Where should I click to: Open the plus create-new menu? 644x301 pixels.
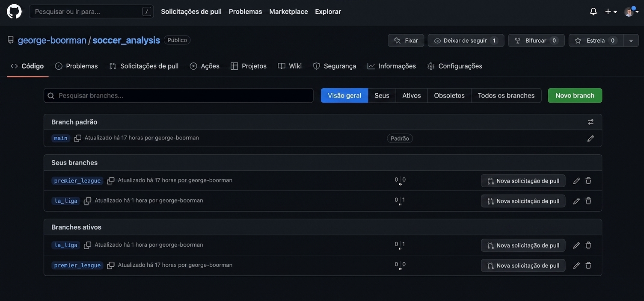pyautogui.click(x=611, y=12)
